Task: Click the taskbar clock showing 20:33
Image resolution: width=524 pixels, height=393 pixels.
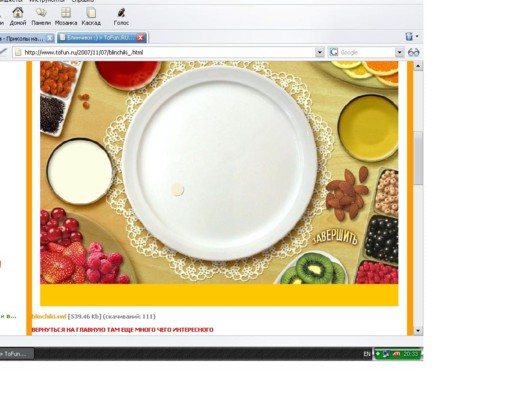Action: pyautogui.click(x=411, y=354)
